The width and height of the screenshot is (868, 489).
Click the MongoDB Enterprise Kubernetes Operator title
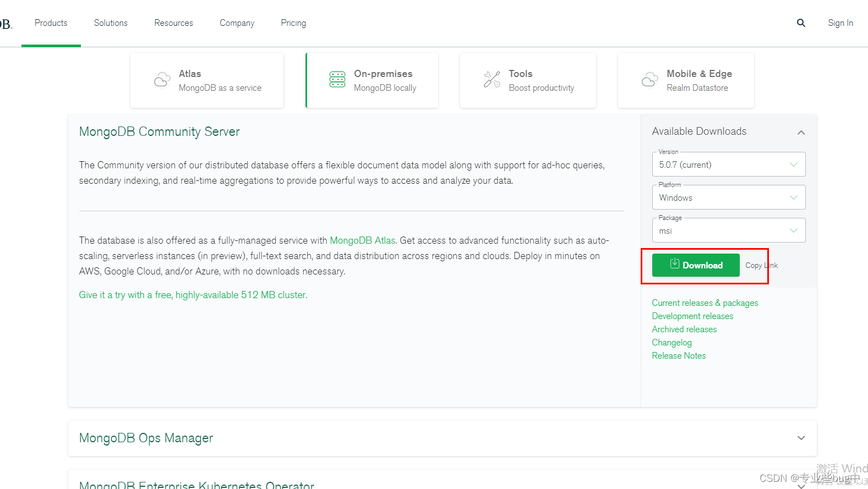tap(196, 485)
